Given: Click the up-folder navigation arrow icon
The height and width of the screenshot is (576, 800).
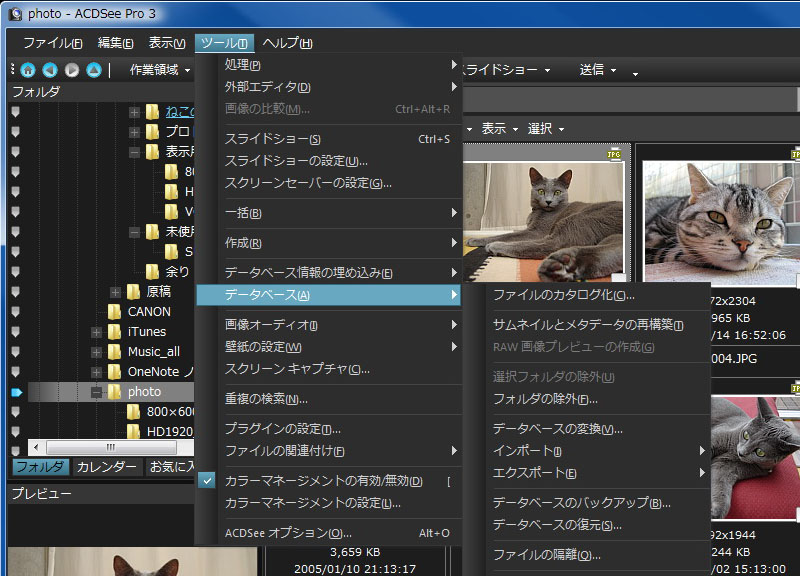Looking at the screenshot, I should pyautogui.click(x=91, y=69).
